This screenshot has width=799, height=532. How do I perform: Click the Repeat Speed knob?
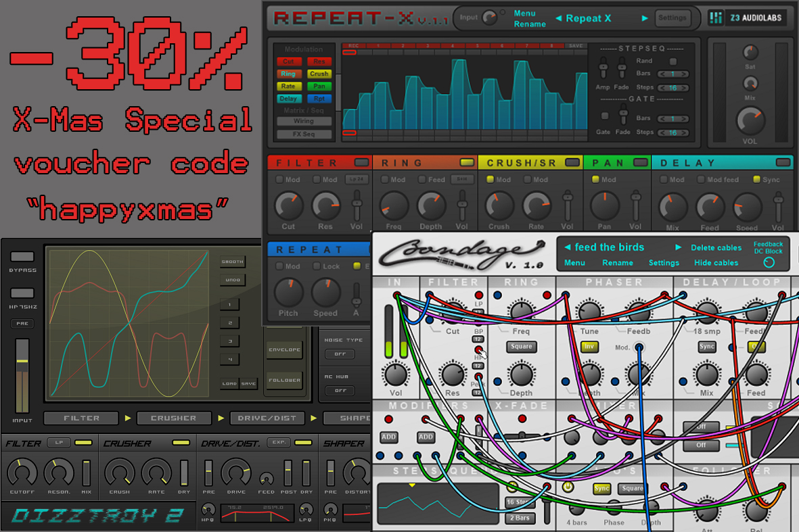[x=325, y=292]
